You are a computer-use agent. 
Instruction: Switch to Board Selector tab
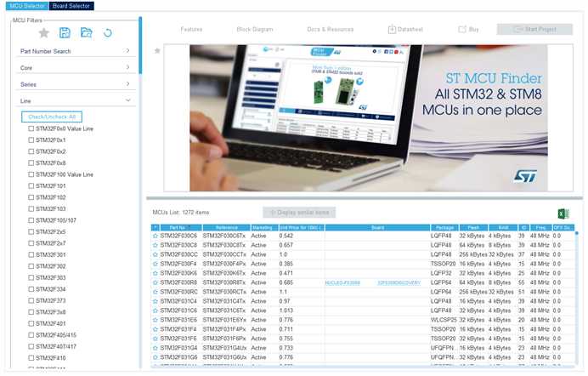(71, 6)
